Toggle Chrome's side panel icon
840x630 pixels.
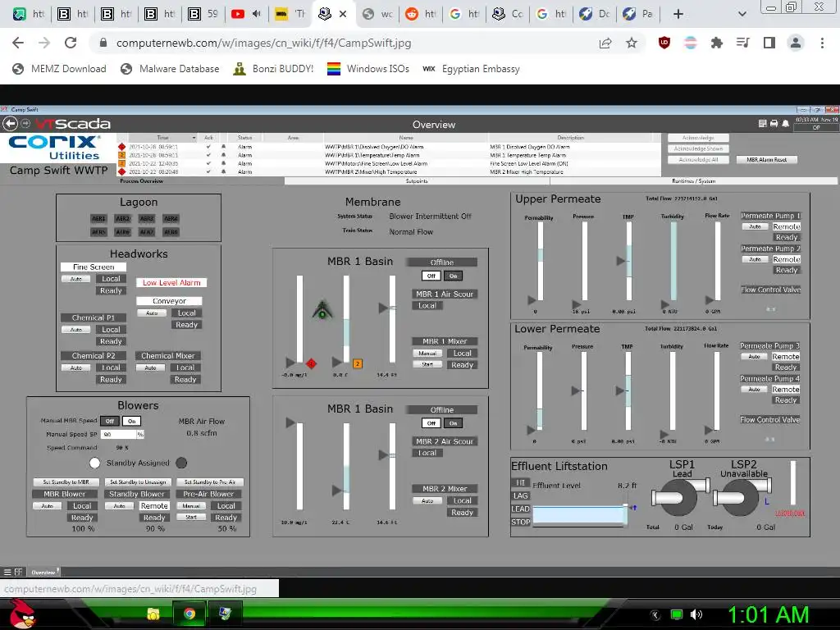click(x=769, y=43)
